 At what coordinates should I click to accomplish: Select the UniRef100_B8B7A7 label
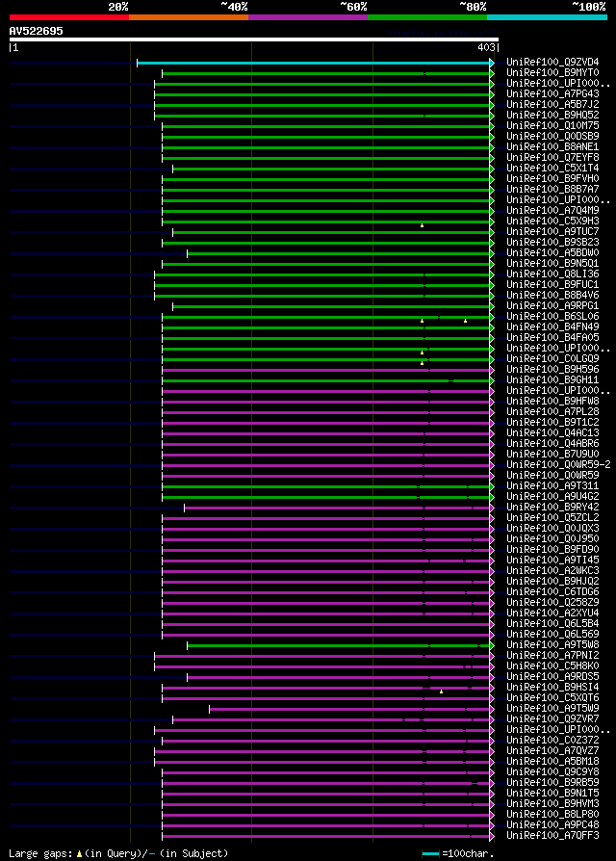pos(552,190)
